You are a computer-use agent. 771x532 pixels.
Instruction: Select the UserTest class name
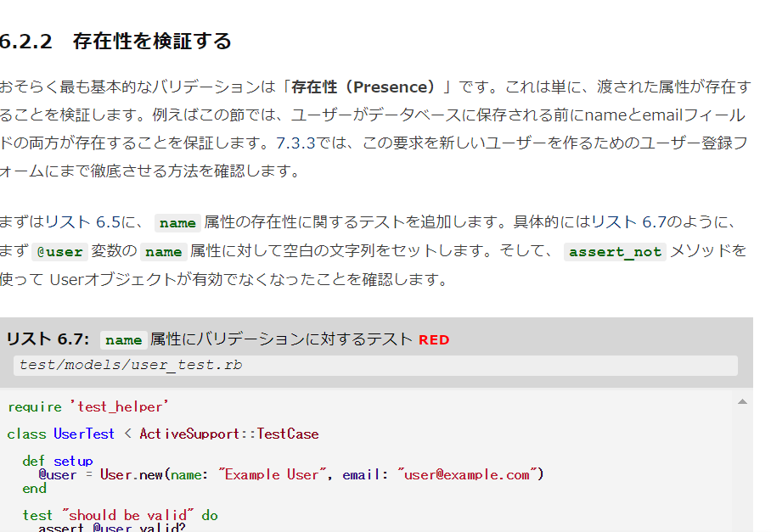pyautogui.click(x=81, y=434)
